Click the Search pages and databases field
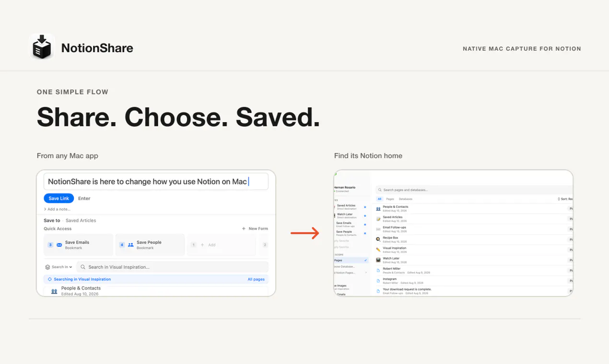609x364 pixels. coord(474,190)
